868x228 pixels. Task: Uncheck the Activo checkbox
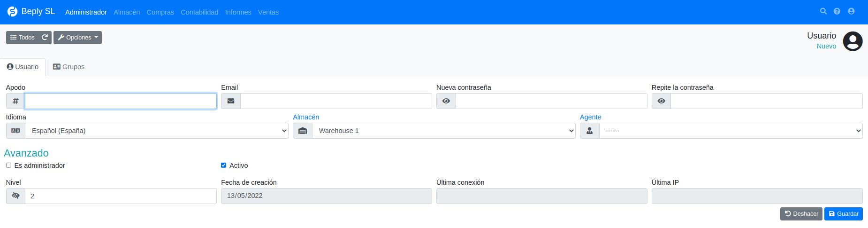[x=223, y=165]
